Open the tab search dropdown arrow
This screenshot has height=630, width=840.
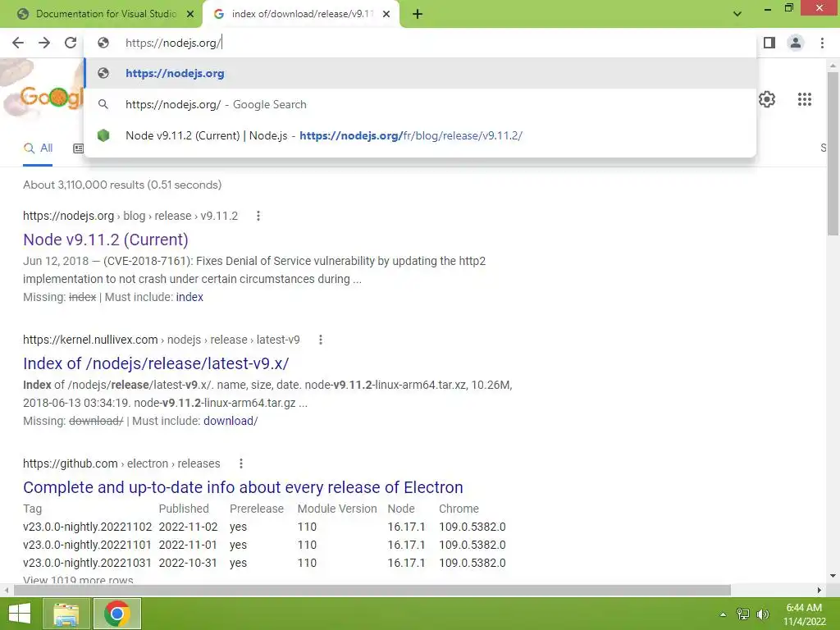(x=737, y=14)
